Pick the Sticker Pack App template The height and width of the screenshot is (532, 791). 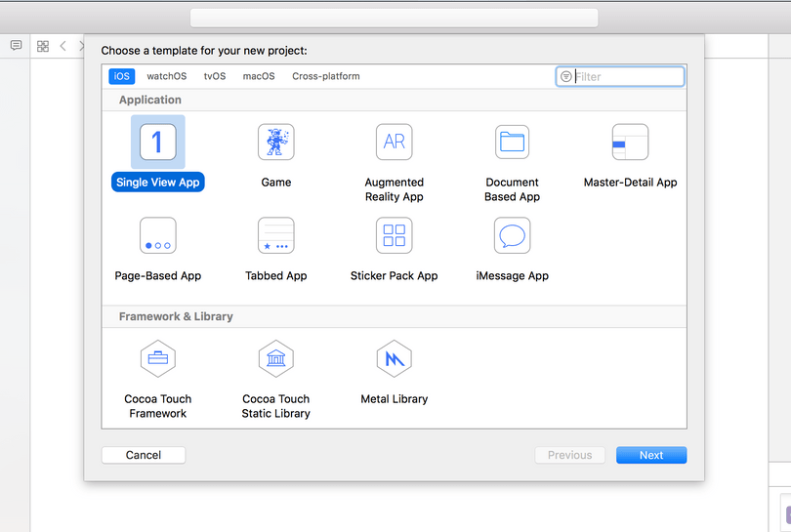[394, 235]
